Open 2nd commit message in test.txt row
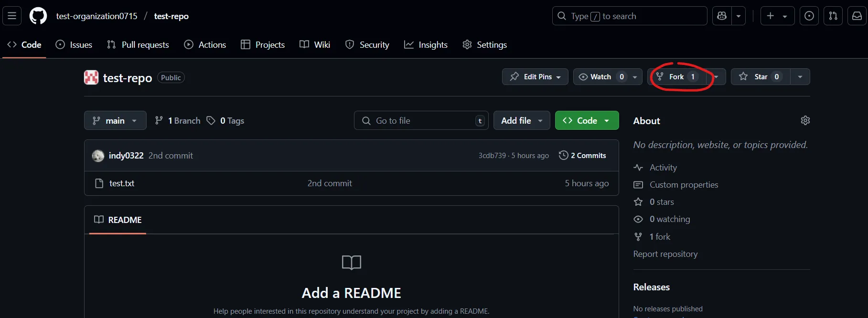Viewport: 868px width, 318px height. click(x=330, y=183)
